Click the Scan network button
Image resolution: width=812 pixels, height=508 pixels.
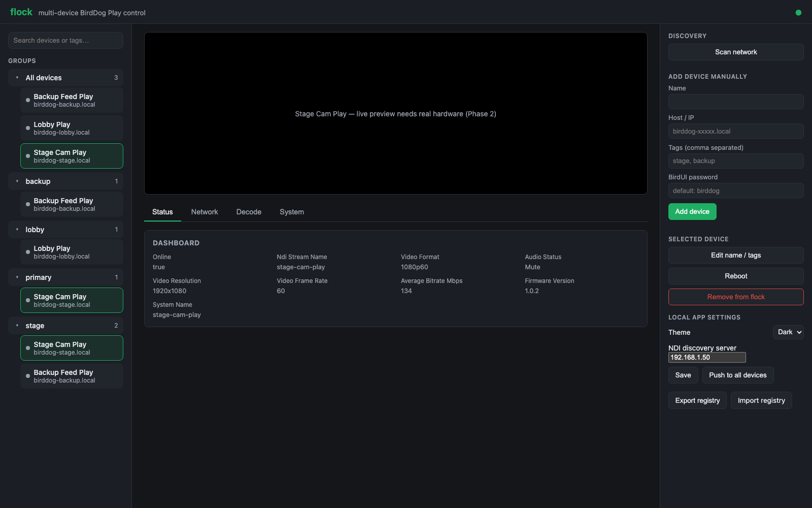point(736,52)
